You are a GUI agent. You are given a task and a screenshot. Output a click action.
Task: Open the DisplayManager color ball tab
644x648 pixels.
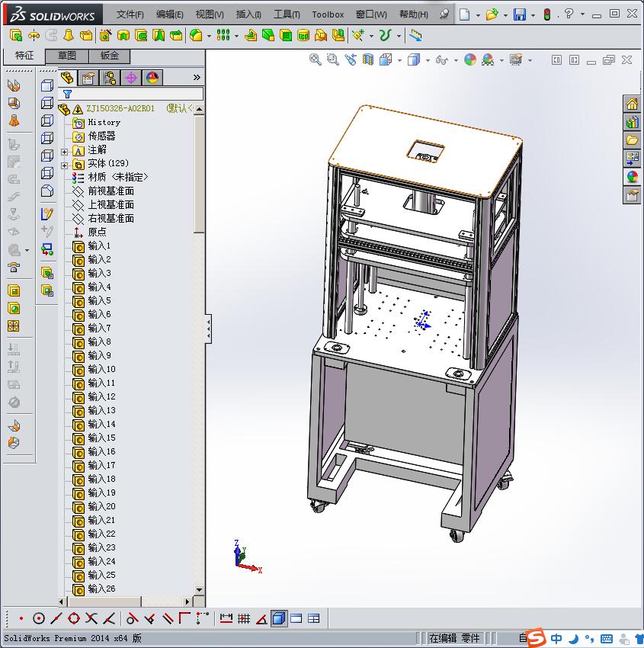[x=152, y=77]
